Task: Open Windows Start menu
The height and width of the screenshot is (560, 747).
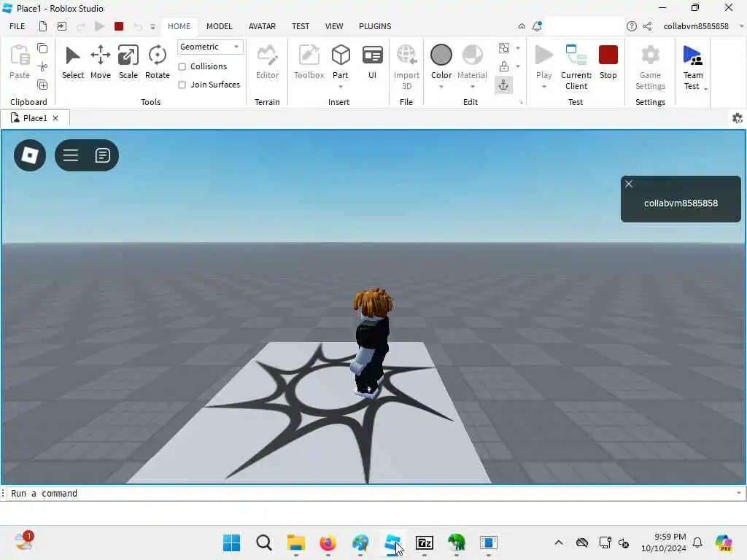Action: [x=231, y=542]
